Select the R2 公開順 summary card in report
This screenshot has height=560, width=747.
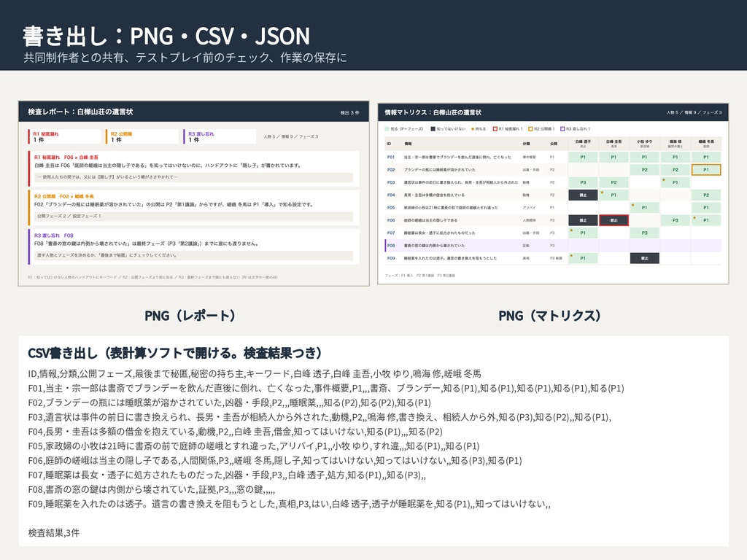click(142, 136)
